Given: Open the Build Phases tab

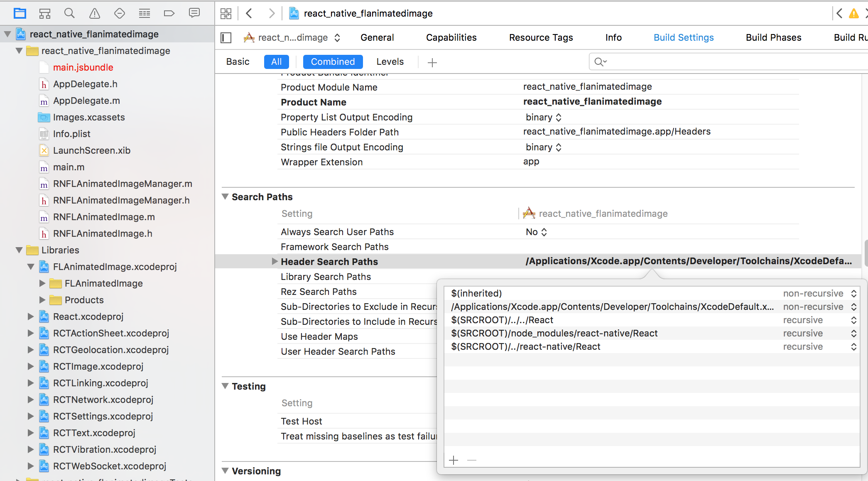Looking at the screenshot, I should [773, 38].
